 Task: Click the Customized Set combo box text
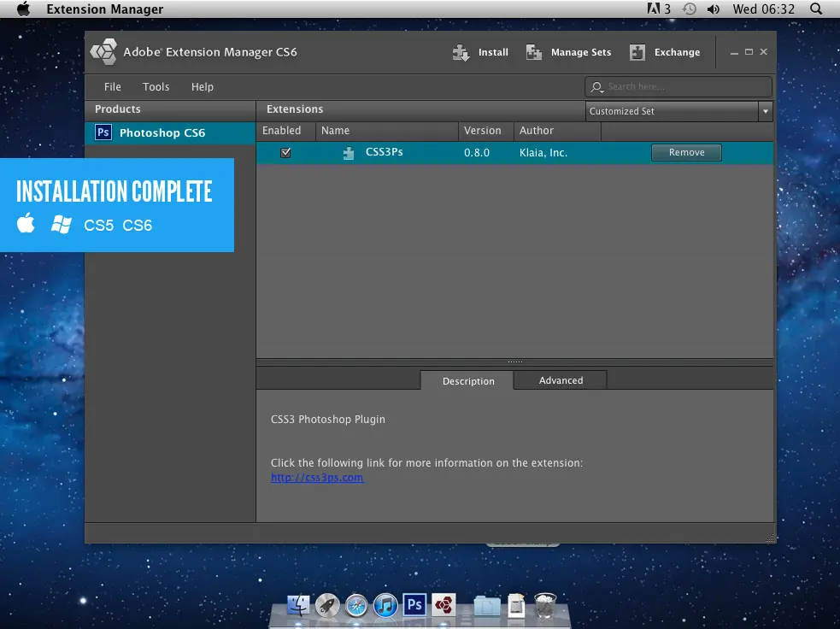click(x=621, y=111)
